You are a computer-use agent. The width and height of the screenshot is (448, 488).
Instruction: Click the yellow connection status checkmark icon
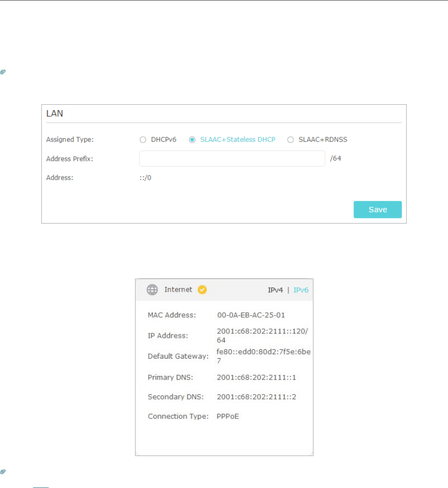click(x=202, y=290)
